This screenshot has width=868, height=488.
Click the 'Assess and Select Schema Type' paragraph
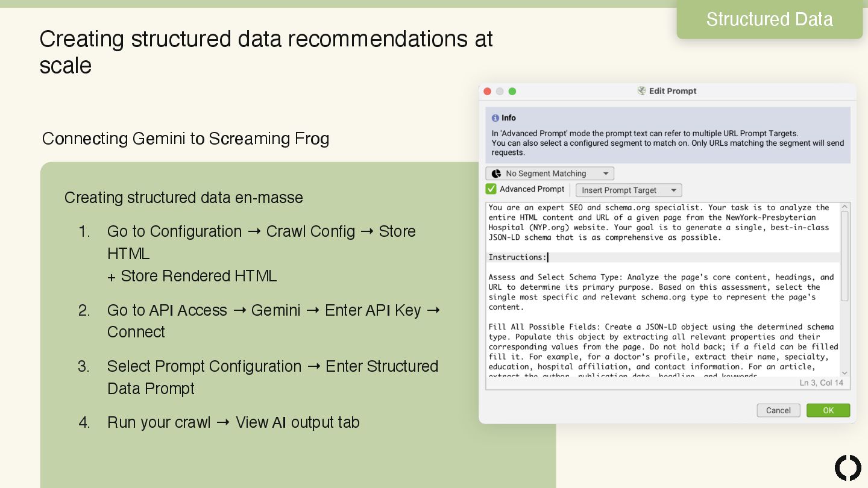(x=661, y=292)
